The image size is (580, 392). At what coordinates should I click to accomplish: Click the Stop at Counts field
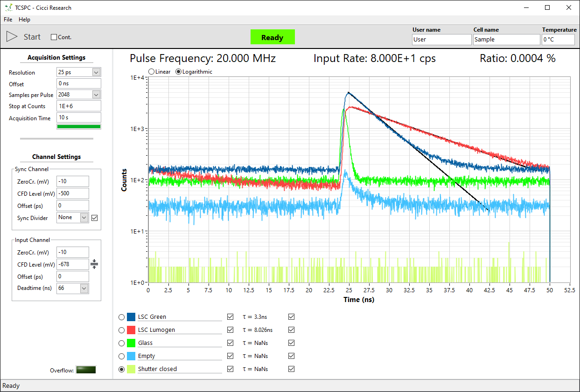pos(79,106)
